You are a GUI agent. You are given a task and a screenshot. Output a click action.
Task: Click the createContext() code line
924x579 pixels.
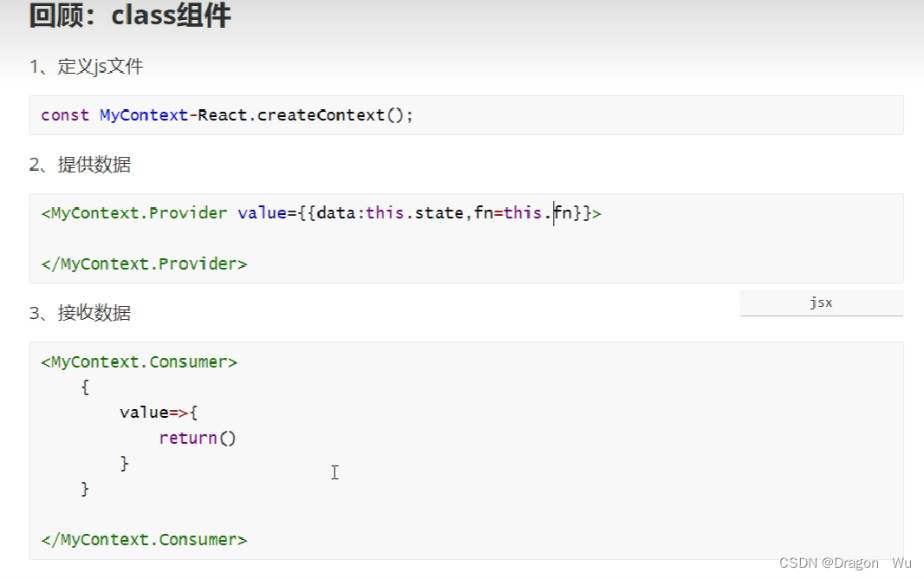point(227,115)
